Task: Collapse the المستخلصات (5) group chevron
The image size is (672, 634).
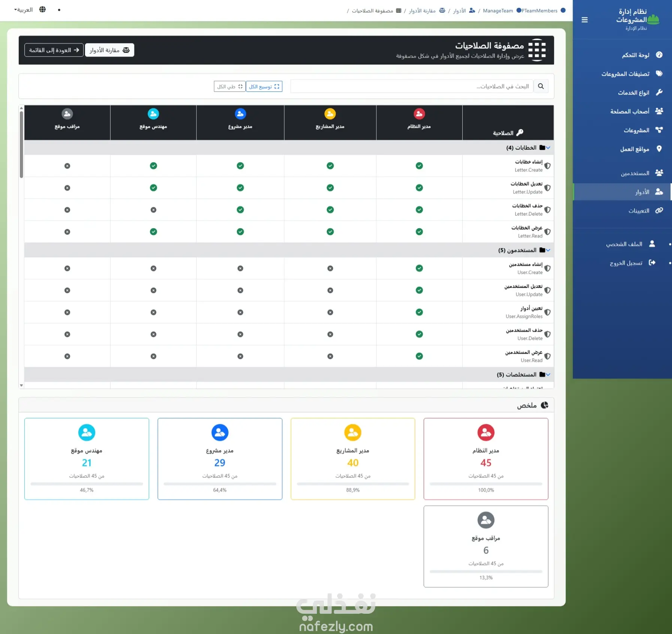Action: (548, 374)
